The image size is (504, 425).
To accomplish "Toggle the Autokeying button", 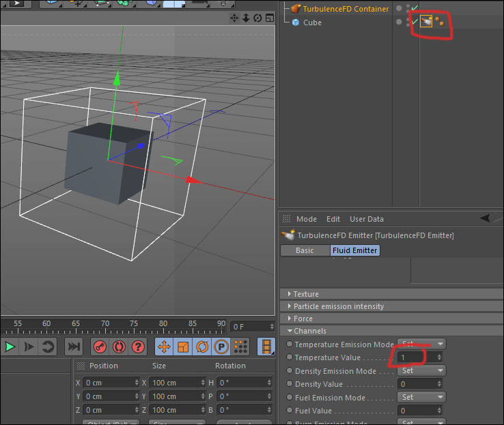I will pos(119,347).
